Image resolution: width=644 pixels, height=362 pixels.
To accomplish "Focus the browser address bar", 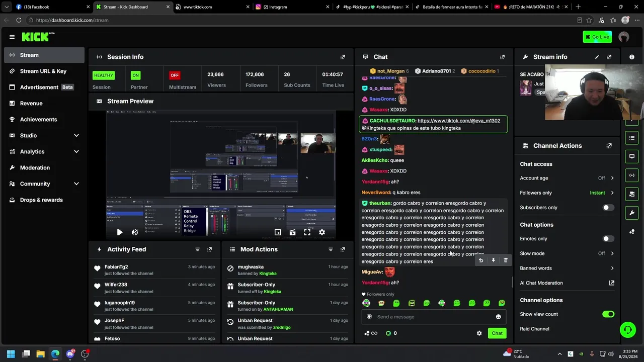I will coord(302,20).
